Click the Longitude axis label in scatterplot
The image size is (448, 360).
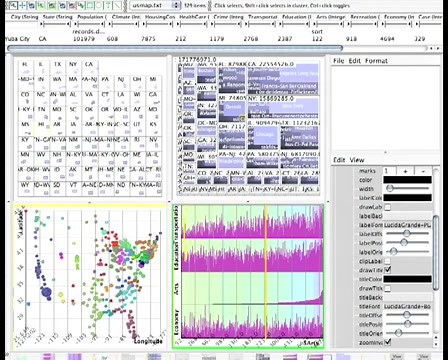(x=149, y=342)
